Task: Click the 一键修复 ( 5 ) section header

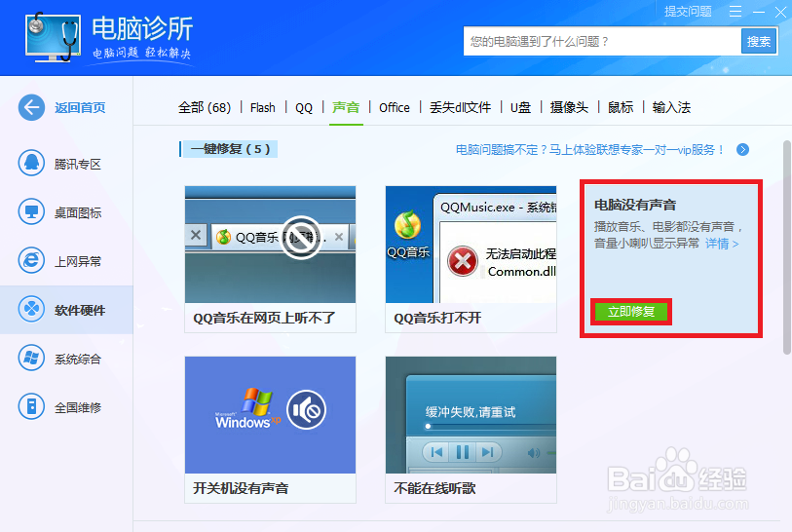Action: coord(230,149)
